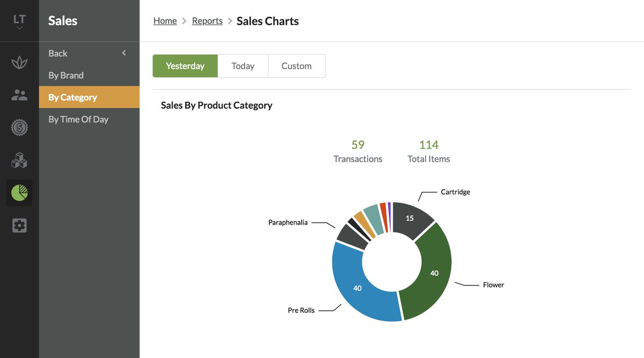644x358 pixels.
Task: Select the By Time Of Day report
Action: (78, 119)
